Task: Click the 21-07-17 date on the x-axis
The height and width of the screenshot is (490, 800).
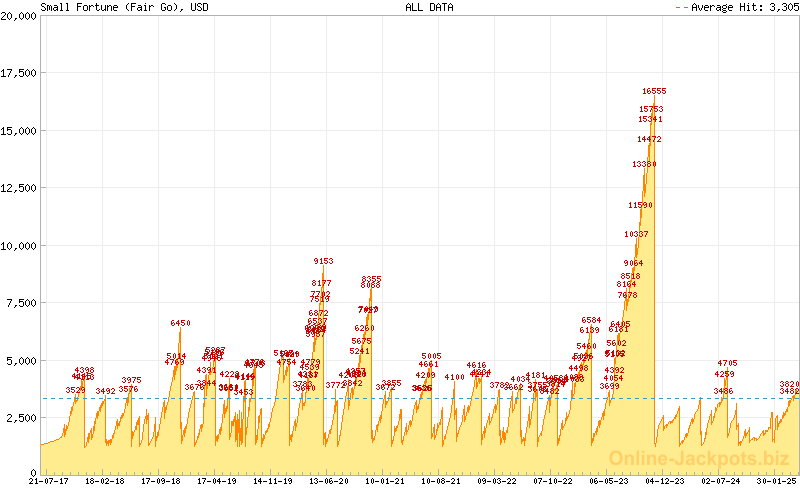Action: (49, 481)
